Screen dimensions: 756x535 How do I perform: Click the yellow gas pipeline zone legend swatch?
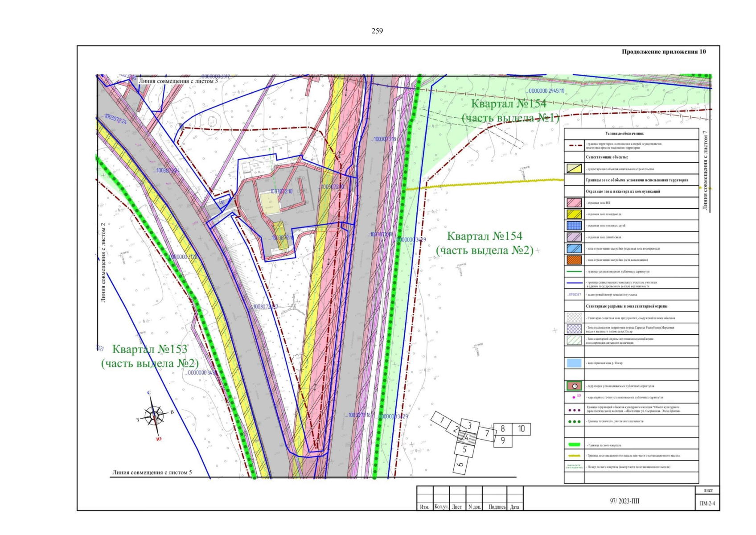coord(574,214)
